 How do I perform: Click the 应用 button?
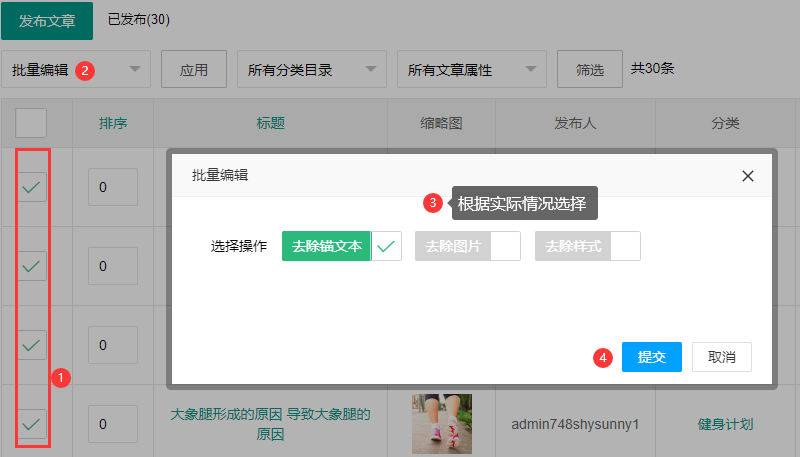(194, 70)
